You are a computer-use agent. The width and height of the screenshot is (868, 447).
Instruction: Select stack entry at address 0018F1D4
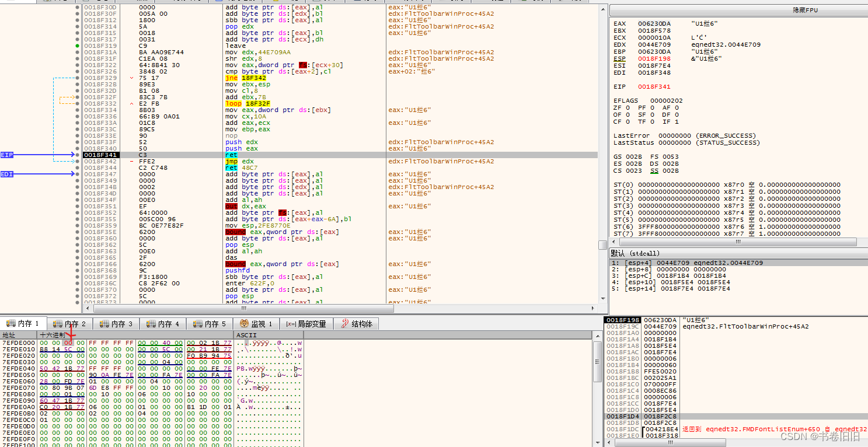735,416
